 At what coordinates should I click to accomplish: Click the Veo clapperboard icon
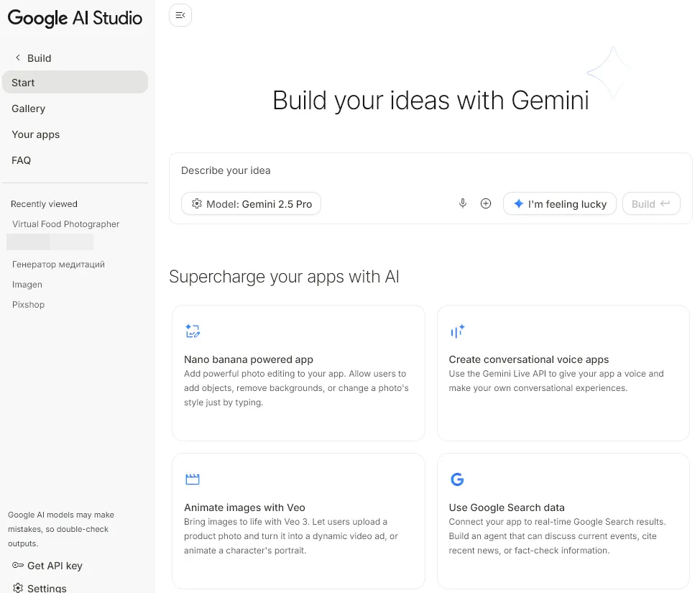[x=193, y=479]
